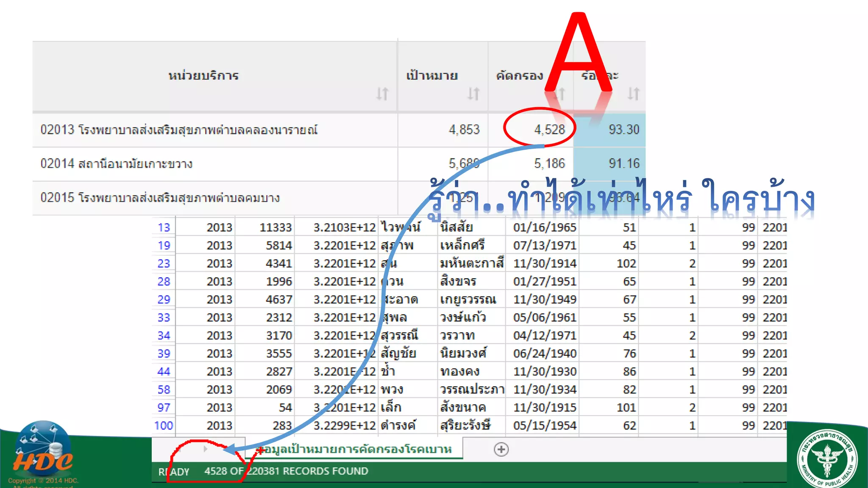Click sort icon in ร้อยละ column header
The image size is (868, 488).
pyautogui.click(x=633, y=94)
